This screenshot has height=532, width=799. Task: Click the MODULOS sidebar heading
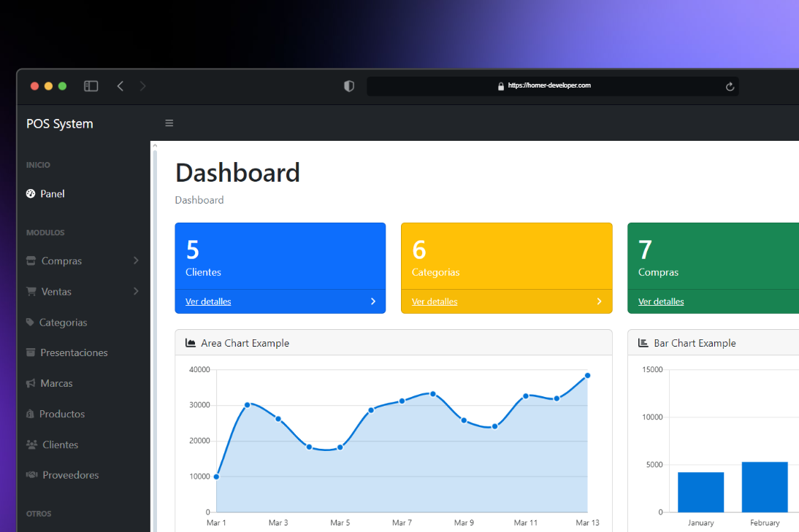45,233
